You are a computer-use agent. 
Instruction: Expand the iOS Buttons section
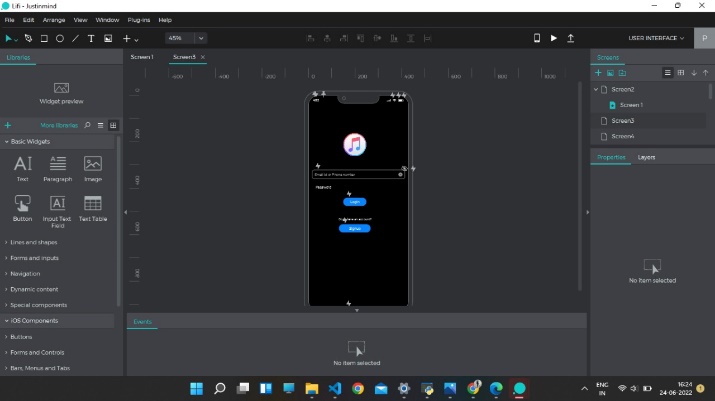[19, 337]
